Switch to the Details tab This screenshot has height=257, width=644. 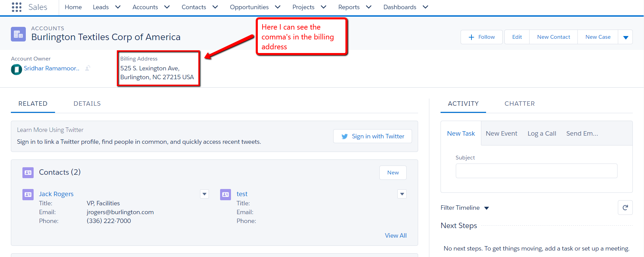pos(87,104)
